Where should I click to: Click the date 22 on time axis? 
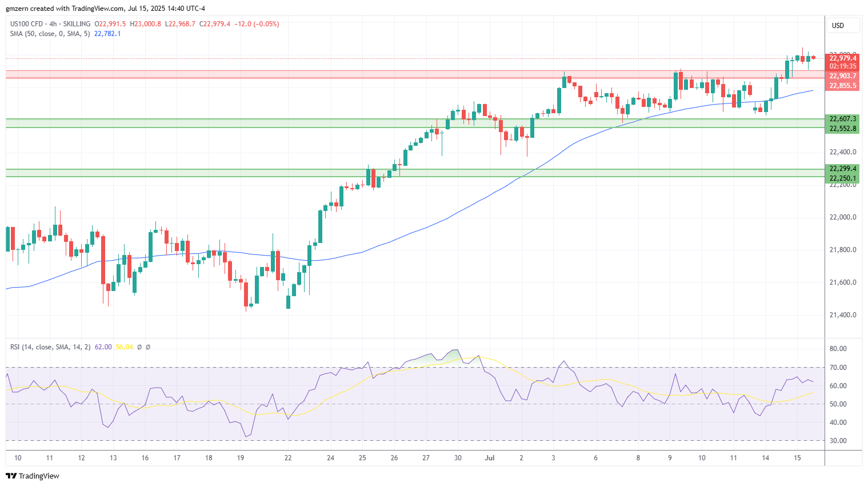click(x=288, y=458)
